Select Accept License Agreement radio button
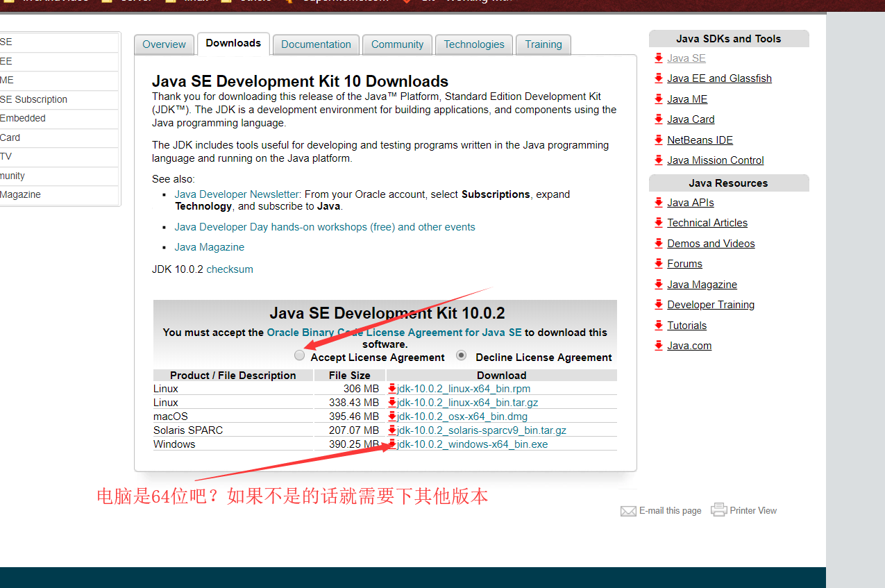This screenshot has width=885, height=588. click(299, 355)
